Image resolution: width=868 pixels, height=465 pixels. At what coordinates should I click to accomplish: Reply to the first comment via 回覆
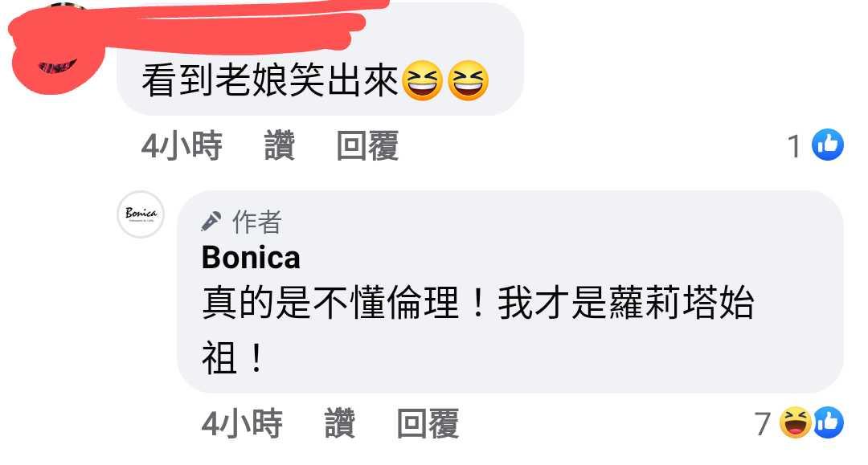[367, 146]
